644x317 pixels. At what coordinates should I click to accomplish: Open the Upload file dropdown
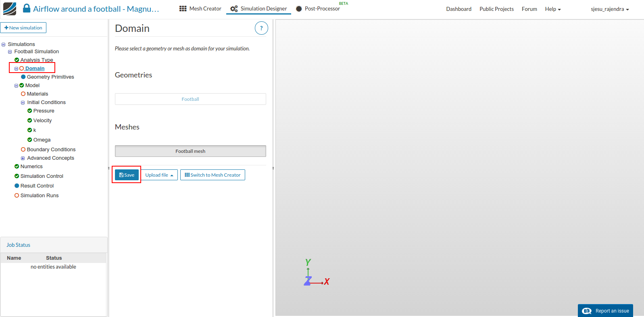coord(159,175)
